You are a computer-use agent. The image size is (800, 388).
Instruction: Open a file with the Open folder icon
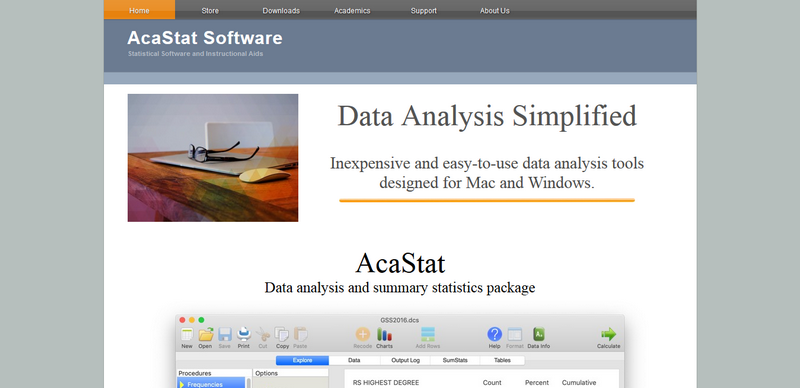[205, 335]
